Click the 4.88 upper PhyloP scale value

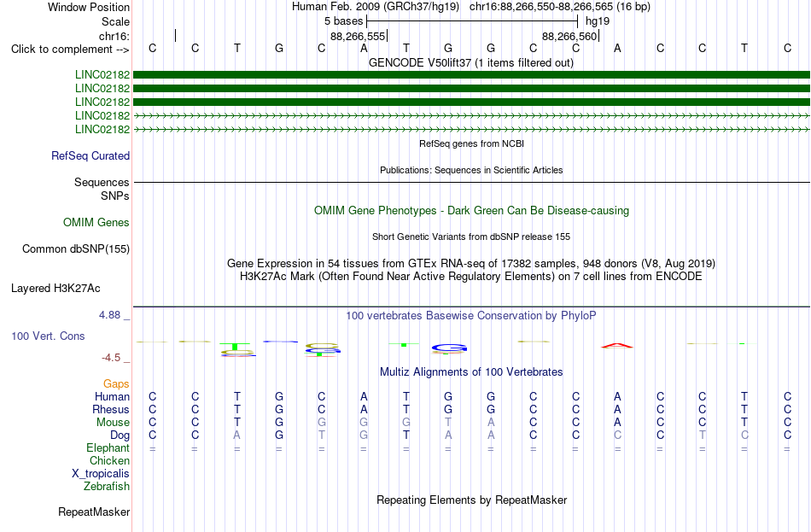pos(109,314)
